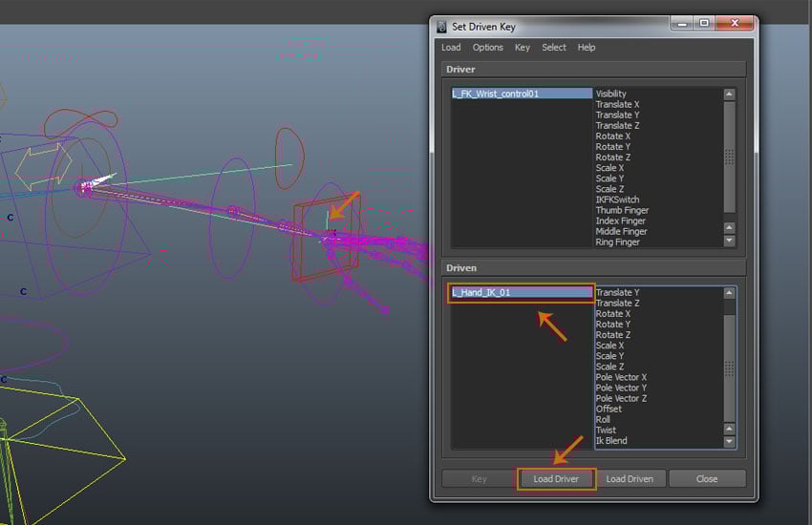Open the Options menu
812x525 pixels.
(x=487, y=48)
